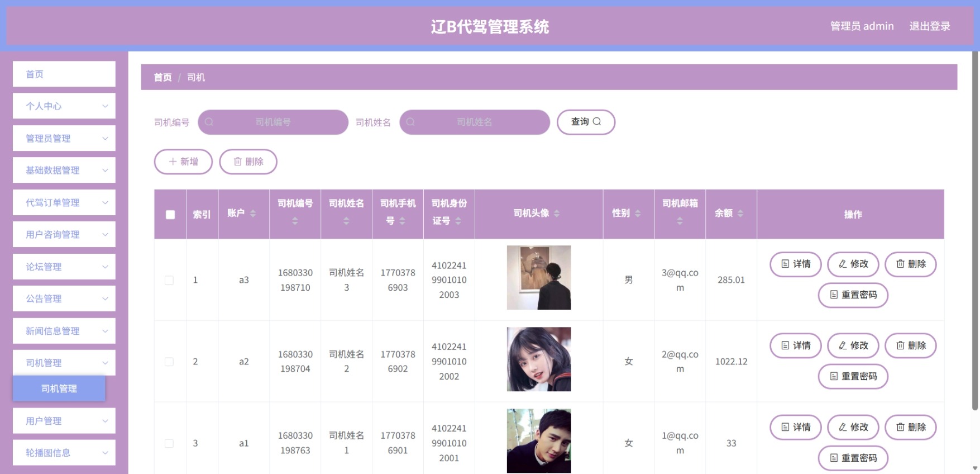Expand 管理员管理 sidebar menu

pyautogui.click(x=64, y=138)
